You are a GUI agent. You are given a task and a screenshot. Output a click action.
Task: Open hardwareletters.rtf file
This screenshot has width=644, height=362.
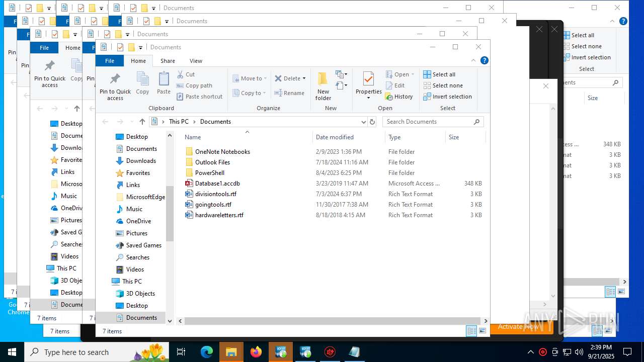[219, 215]
